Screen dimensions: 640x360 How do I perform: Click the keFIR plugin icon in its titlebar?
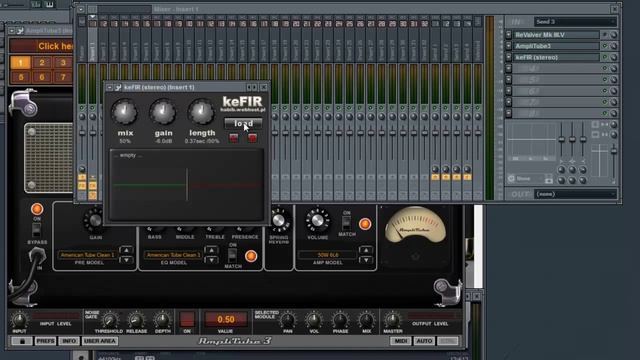(118, 87)
